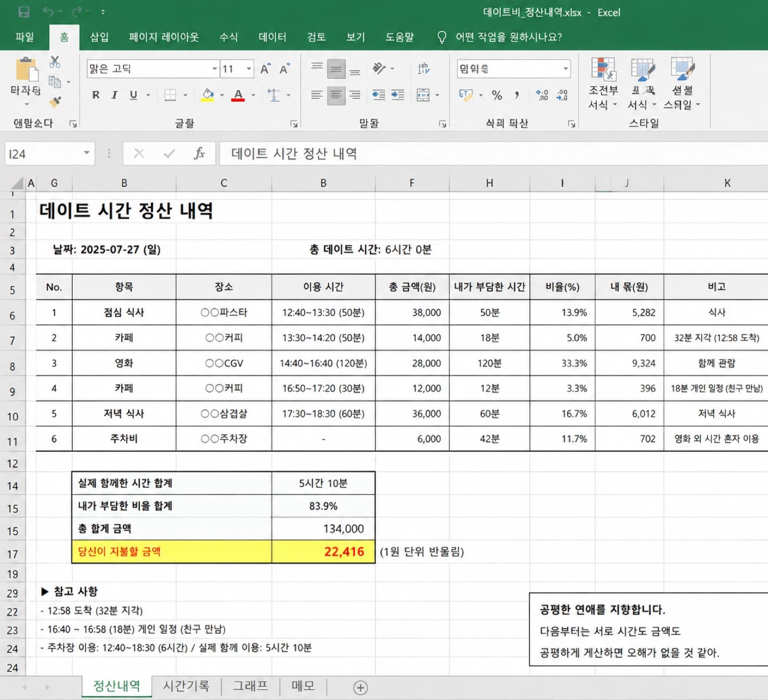The image size is (768, 700).
Task: Open the Review ribbon tab
Action: coord(316,37)
